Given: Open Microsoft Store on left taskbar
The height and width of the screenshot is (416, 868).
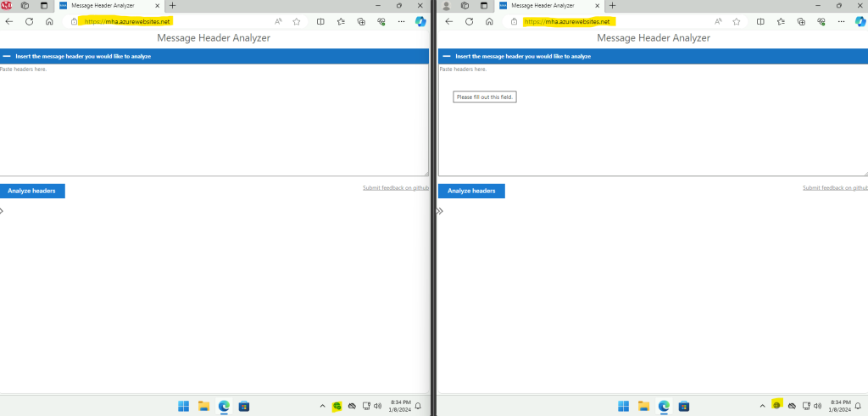Looking at the screenshot, I should (x=243, y=406).
